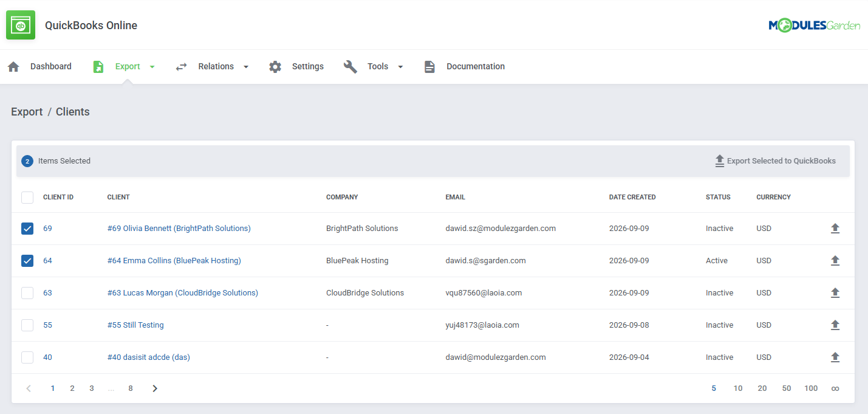
Task: Click the Documentation page icon
Action: pos(429,66)
